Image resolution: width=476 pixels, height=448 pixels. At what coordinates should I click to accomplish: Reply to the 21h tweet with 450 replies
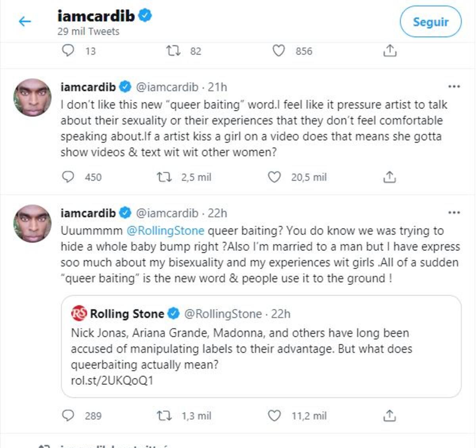point(68,177)
